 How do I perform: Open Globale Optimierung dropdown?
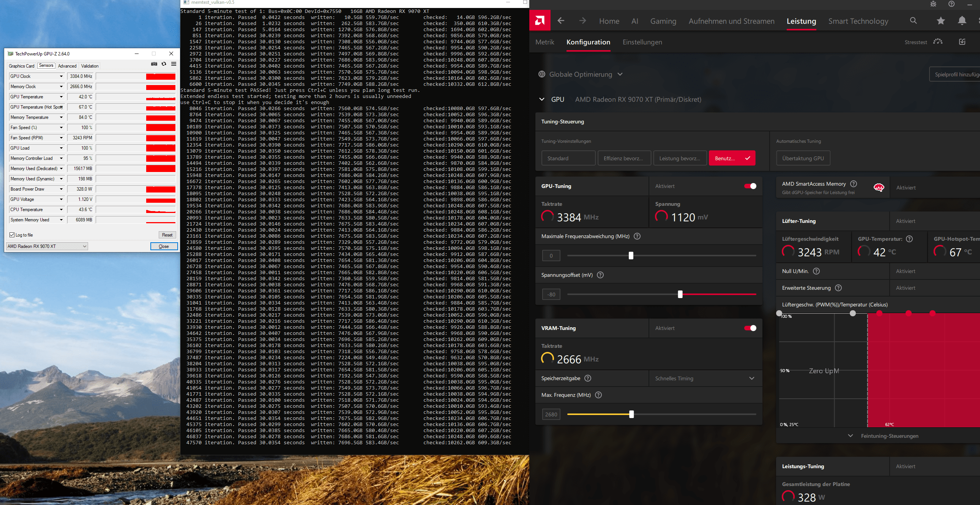point(620,74)
